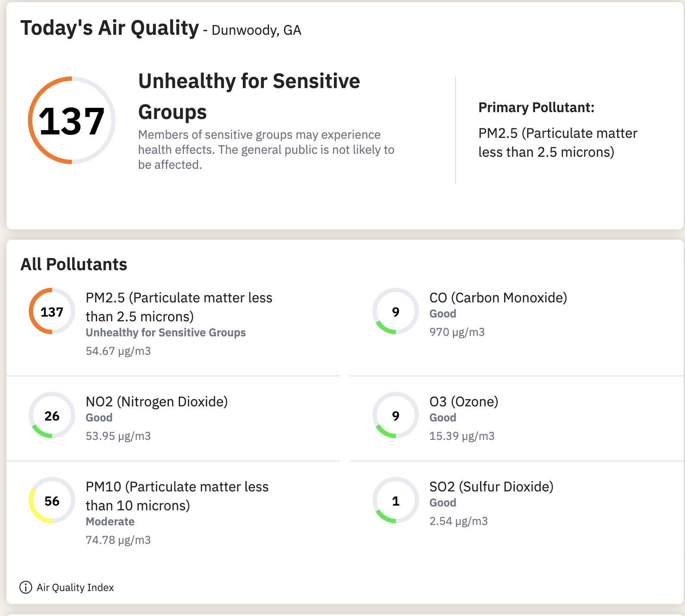Click the PM10 Moderate status text

pyautogui.click(x=110, y=521)
